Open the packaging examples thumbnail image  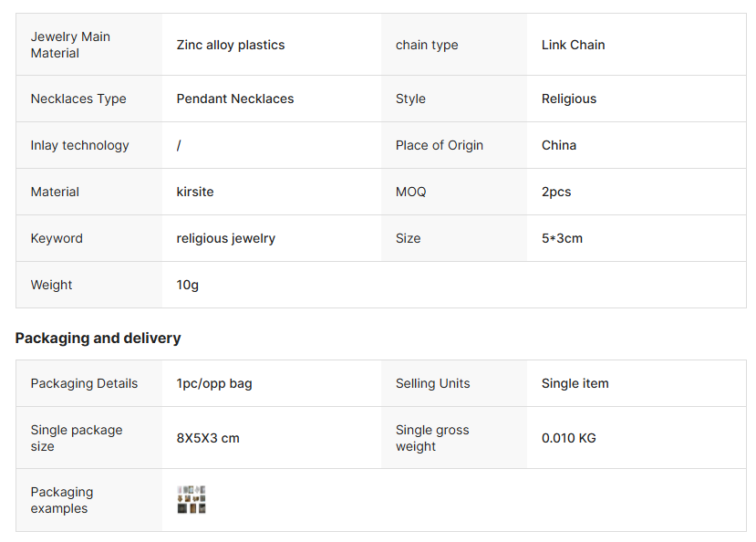tap(192, 500)
